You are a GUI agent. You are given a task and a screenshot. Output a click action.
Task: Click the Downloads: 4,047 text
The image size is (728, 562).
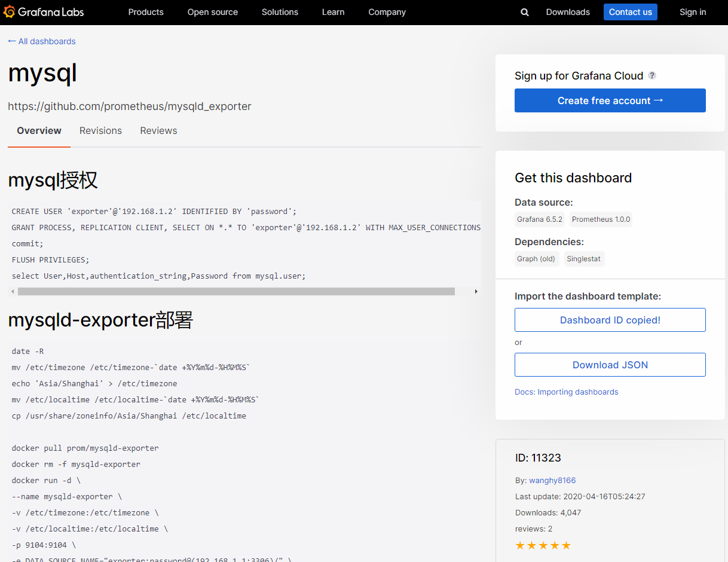pos(548,512)
